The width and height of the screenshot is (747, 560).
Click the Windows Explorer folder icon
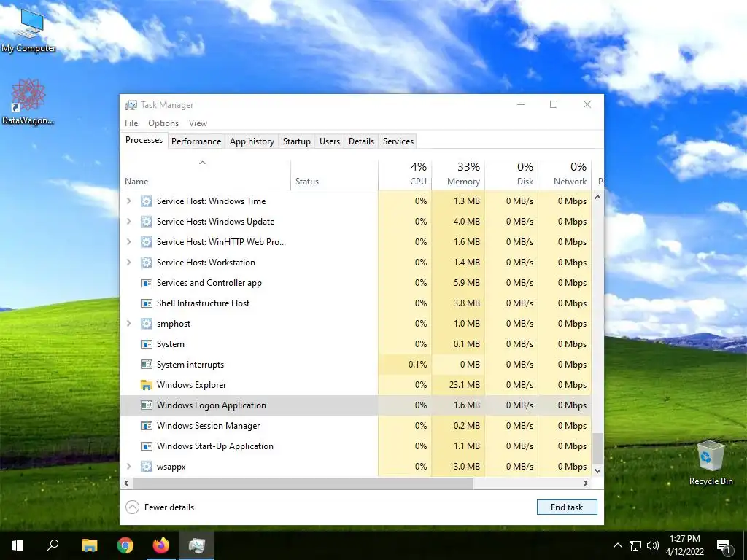146,385
